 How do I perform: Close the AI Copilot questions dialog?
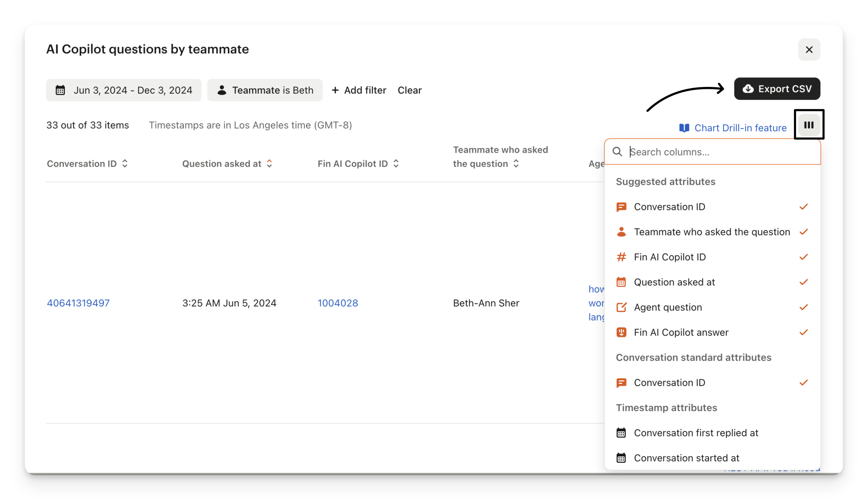pyautogui.click(x=809, y=50)
